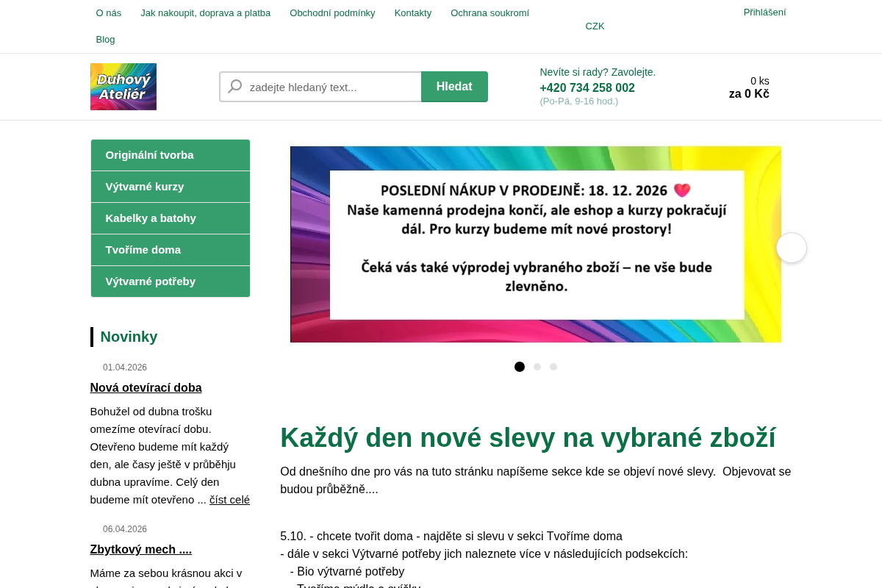Open Originální tvorba category

pyautogui.click(x=171, y=155)
